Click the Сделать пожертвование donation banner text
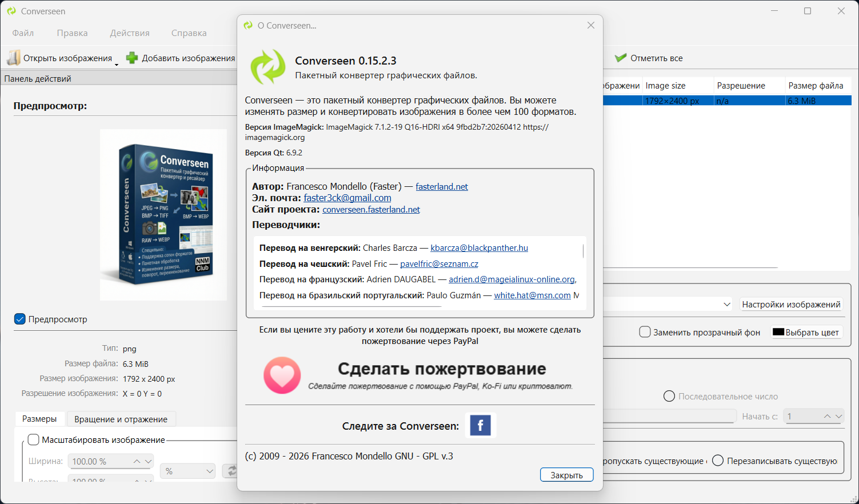 click(442, 369)
